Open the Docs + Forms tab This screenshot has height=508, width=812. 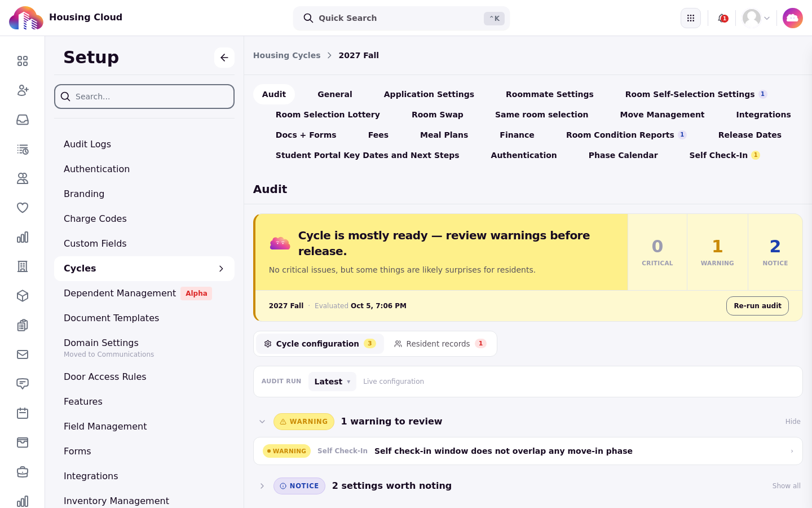pos(306,135)
